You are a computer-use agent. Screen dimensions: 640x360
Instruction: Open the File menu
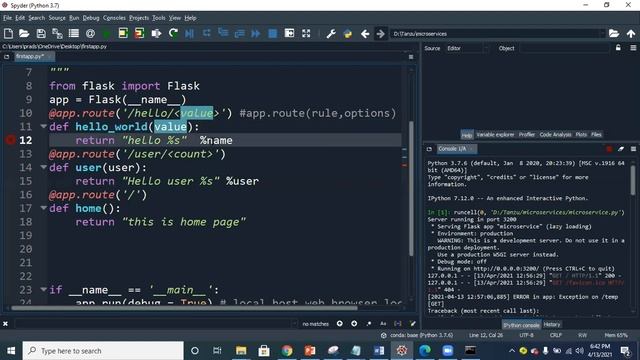point(7,18)
